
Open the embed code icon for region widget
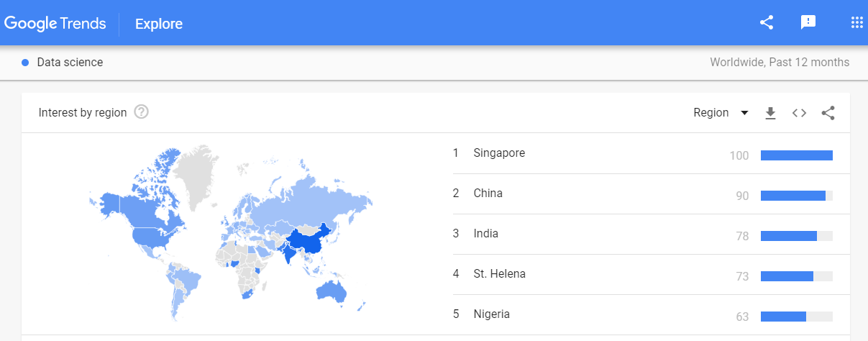click(x=799, y=113)
